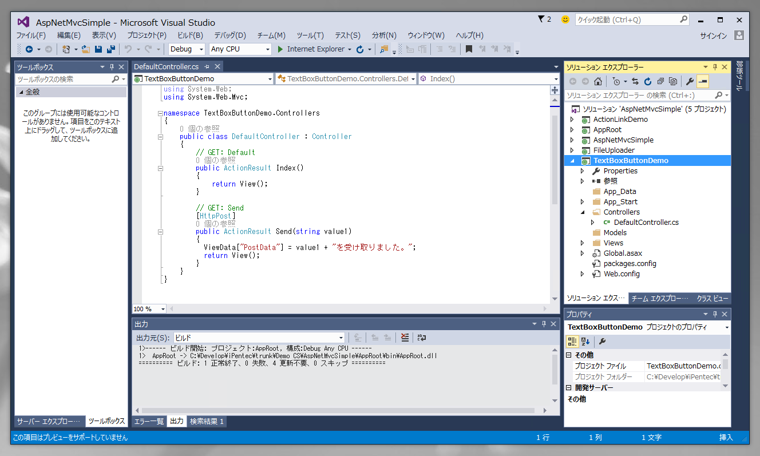760x456 pixels.
Task: Click the Undo toolbar icon
Action: point(128,49)
